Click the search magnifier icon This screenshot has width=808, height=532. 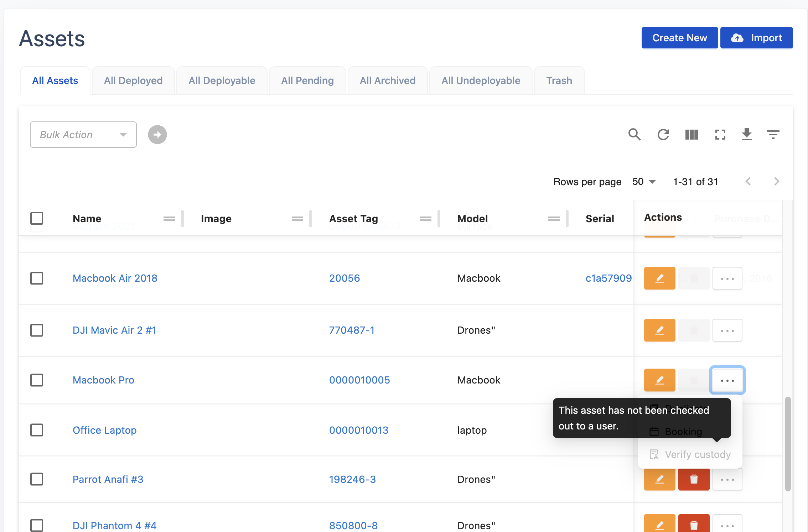(x=635, y=135)
